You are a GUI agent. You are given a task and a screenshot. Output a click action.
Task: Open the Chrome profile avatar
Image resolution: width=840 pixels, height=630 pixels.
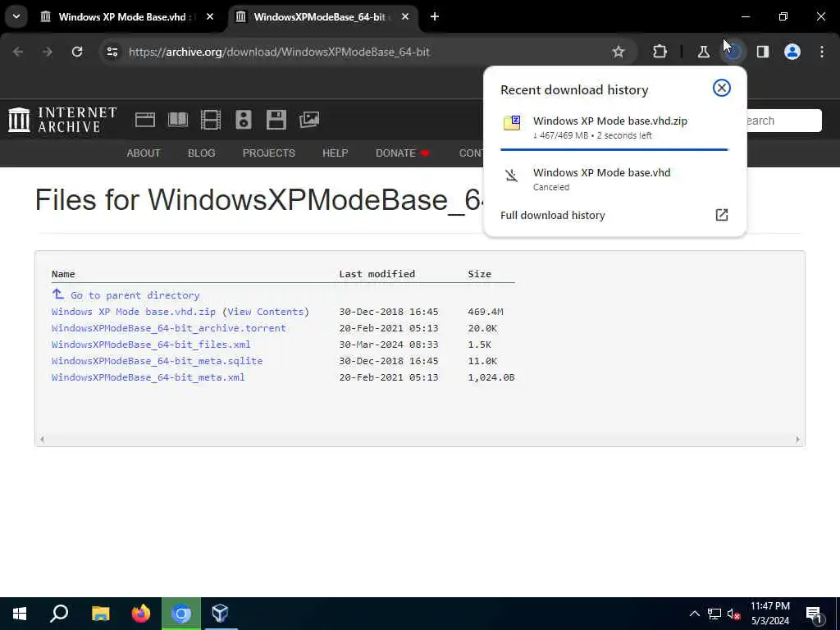[x=792, y=52]
